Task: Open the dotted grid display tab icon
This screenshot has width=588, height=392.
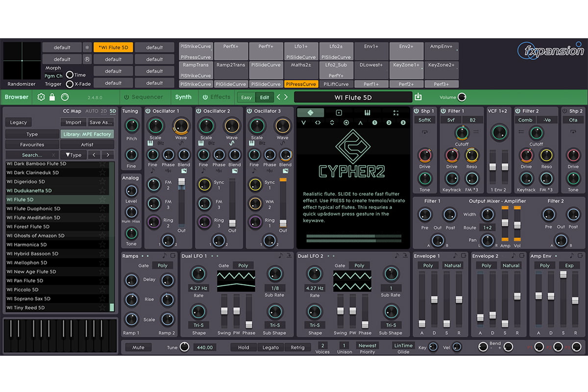Action: click(x=395, y=113)
